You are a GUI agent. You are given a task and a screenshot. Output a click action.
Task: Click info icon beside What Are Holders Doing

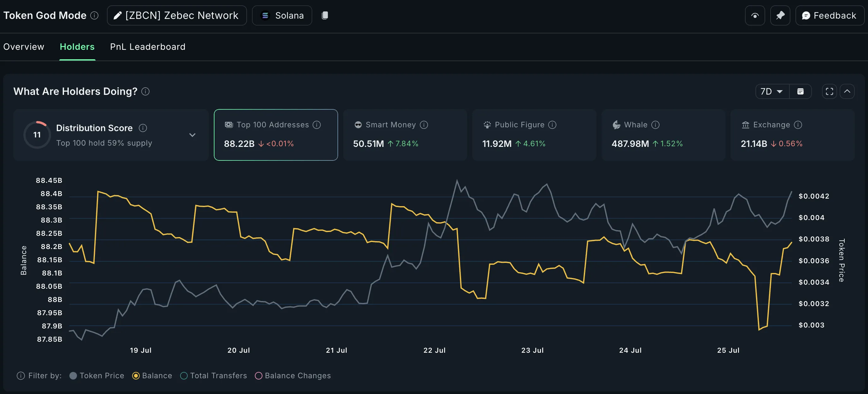tap(145, 92)
